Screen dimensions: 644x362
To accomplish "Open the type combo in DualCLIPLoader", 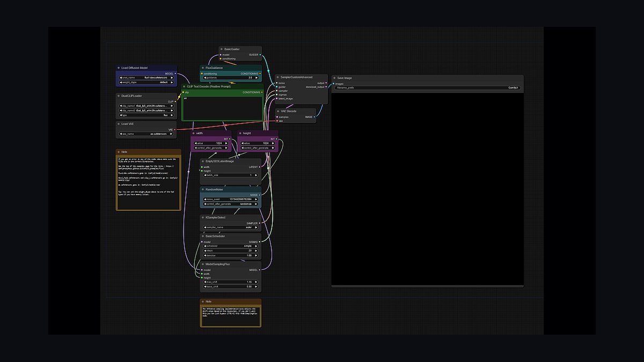I will tap(147, 115).
